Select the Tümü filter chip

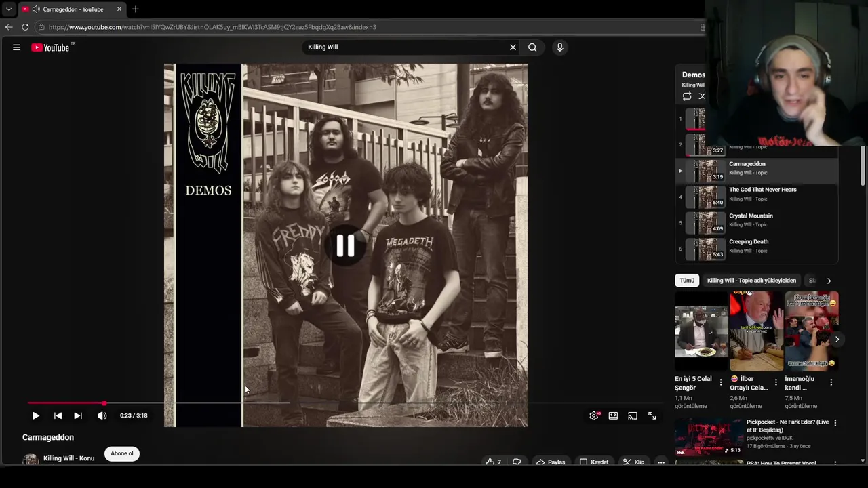click(x=687, y=281)
